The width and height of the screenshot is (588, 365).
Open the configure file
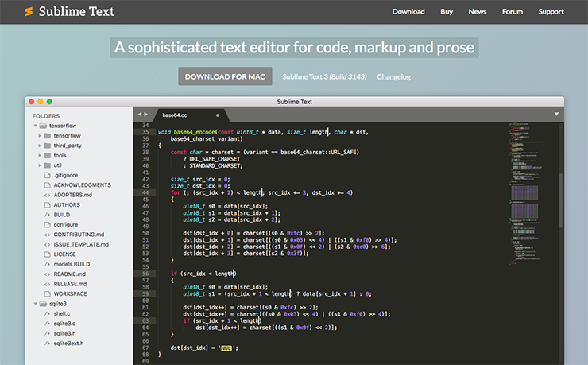pyautogui.click(x=66, y=225)
